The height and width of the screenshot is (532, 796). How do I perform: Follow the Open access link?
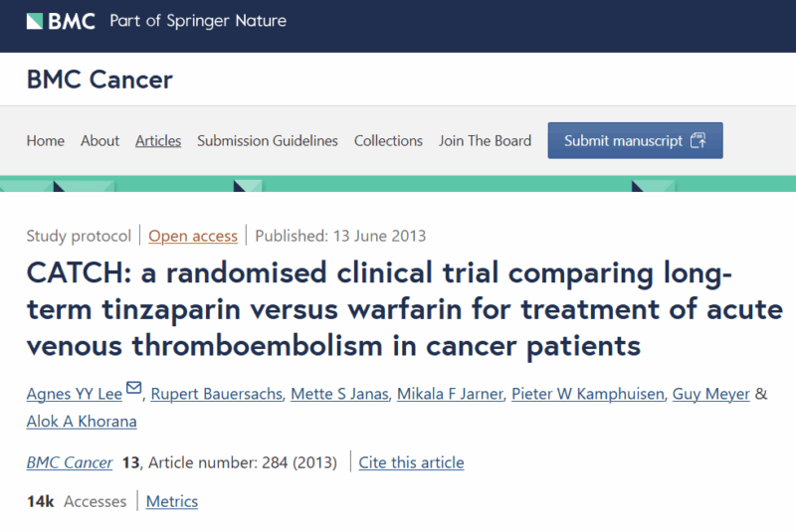tap(193, 236)
